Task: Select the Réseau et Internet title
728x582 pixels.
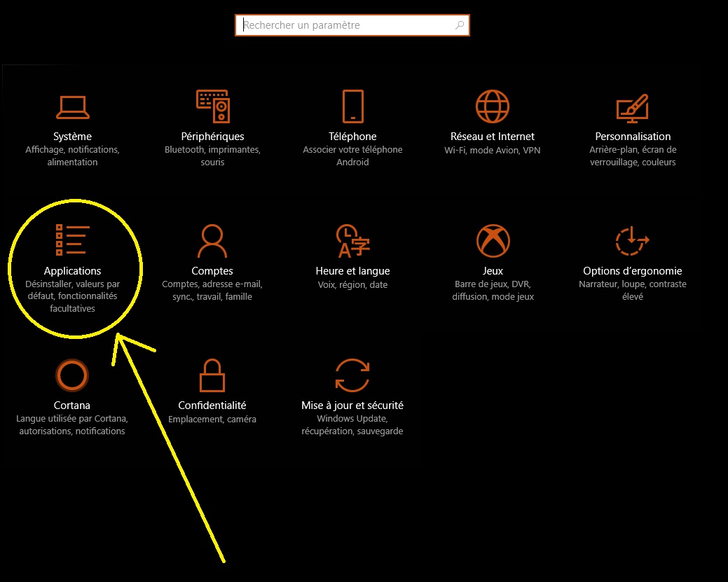Action: [x=493, y=137]
